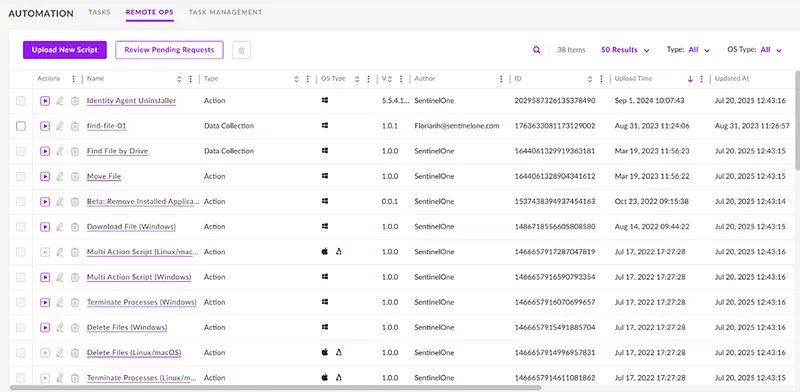Edit the Delete Files (Linux/macOS) script
This screenshot has width=800, height=392.
coord(60,353)
